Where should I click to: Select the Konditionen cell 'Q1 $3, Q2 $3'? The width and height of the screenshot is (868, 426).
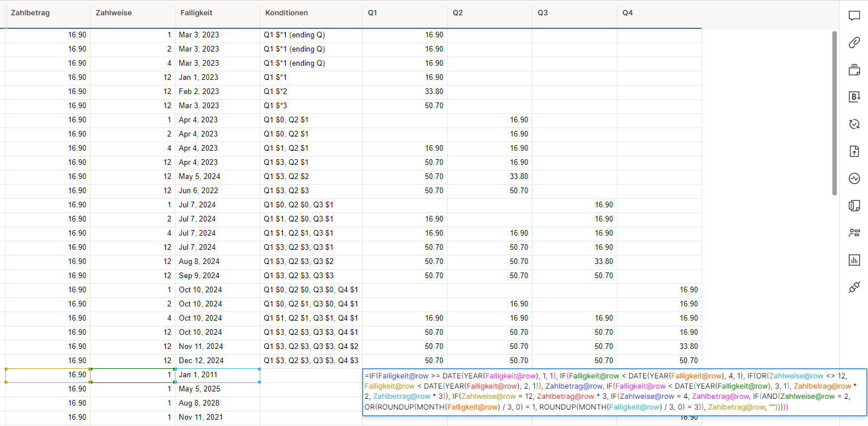(311, 190)
